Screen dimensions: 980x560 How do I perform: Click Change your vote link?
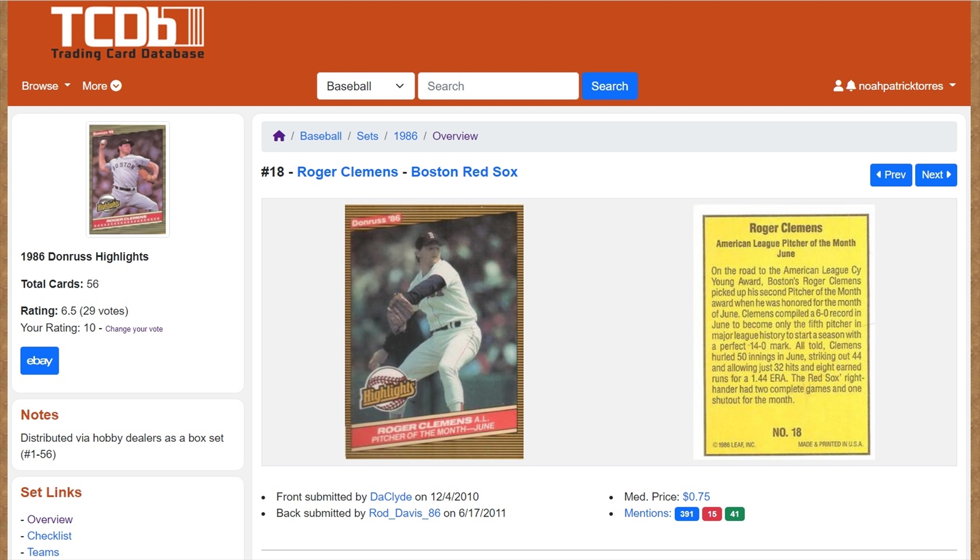134,329
